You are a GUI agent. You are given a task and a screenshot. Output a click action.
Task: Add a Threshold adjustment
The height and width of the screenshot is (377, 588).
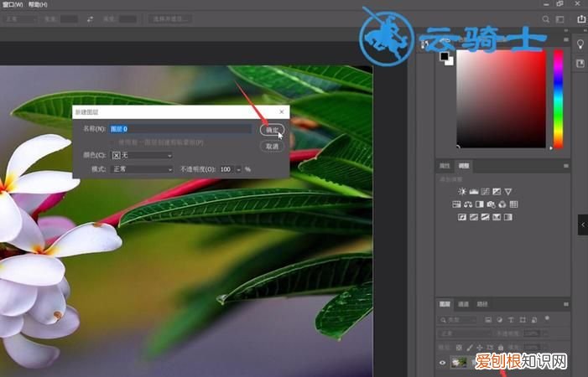pos(486,217)
